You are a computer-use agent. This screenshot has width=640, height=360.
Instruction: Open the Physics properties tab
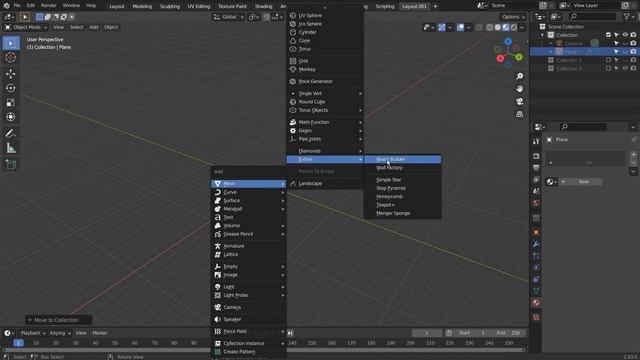[x=536, y=267]
